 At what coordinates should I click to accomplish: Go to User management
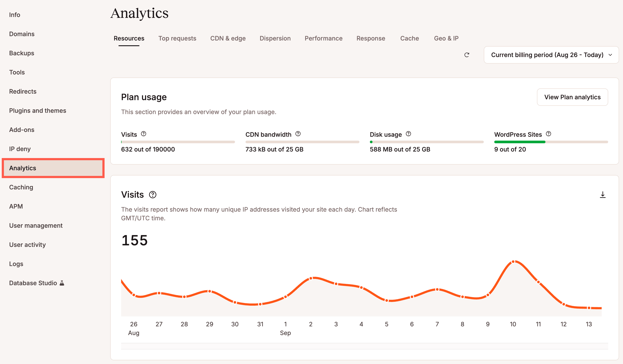tap(36, 225)
